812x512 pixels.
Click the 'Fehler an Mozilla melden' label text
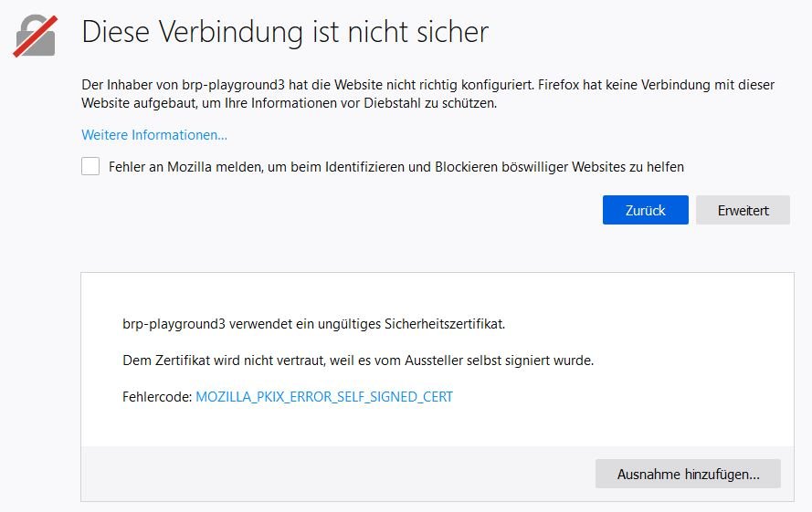click(x=396, y=167)
